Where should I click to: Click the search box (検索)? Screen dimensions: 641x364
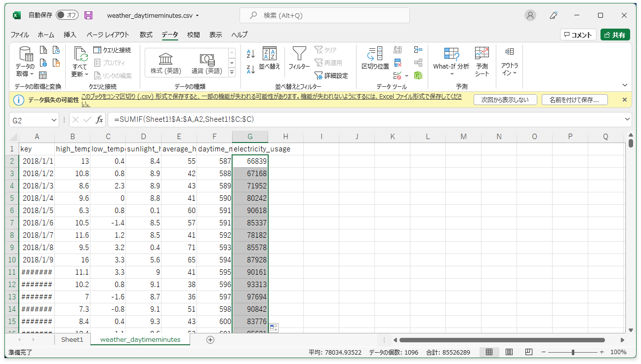coord(324,15)
